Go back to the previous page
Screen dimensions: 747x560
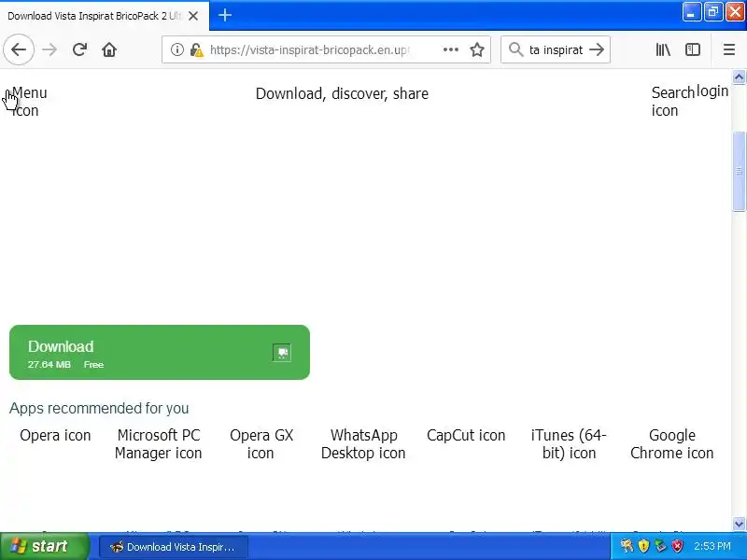[19, 49]
